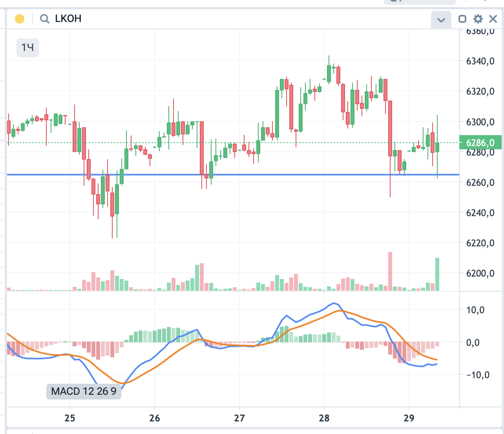Click the 6320,0 price axis label

[x=480, y=91]
